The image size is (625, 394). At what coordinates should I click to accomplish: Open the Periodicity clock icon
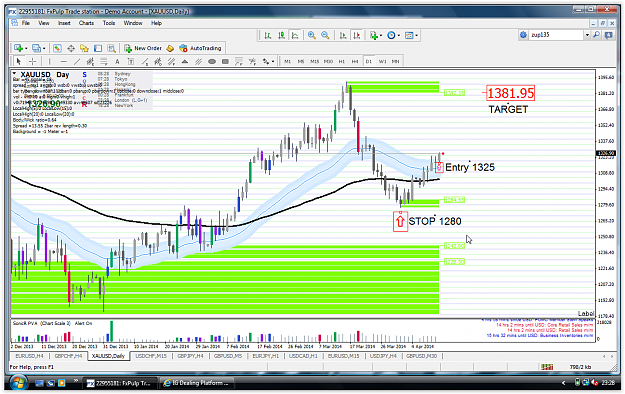[391, 35]
